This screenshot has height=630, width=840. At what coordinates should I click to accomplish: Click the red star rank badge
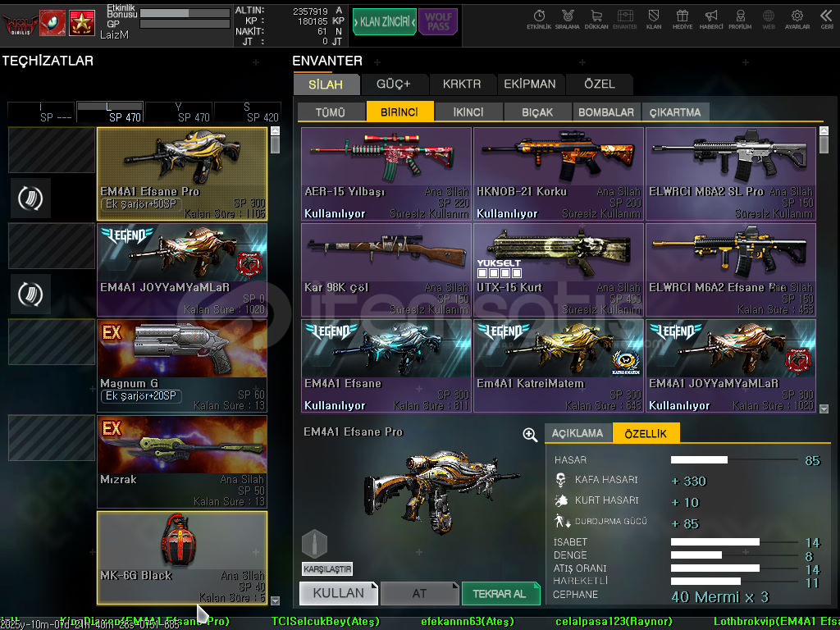pos(82,23)
